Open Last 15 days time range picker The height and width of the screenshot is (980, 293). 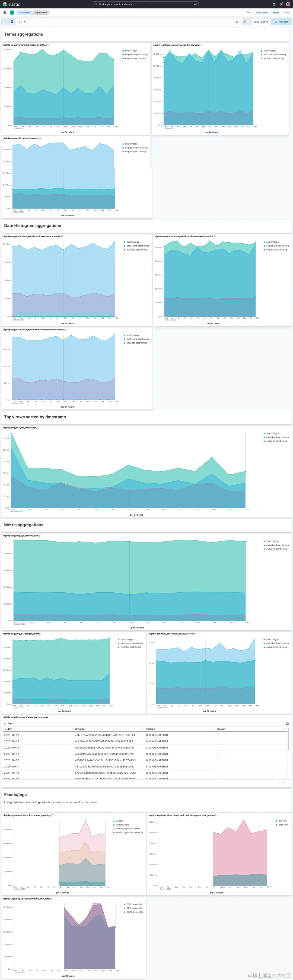pos(261,22)
